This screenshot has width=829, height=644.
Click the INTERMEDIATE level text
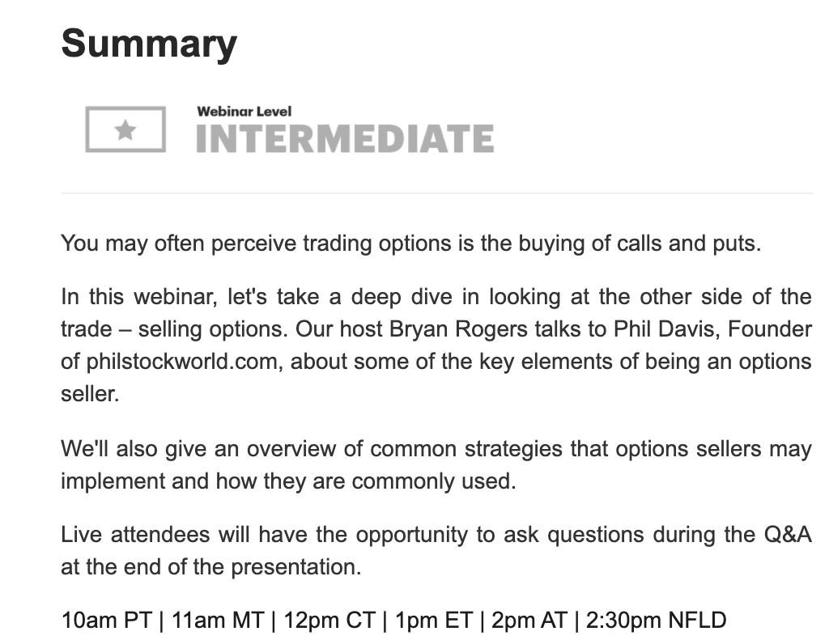tap(344, 139)
